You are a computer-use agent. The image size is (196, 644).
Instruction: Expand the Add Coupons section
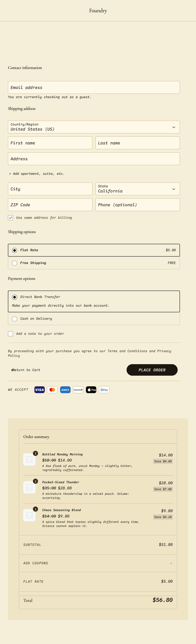[98, 563]
